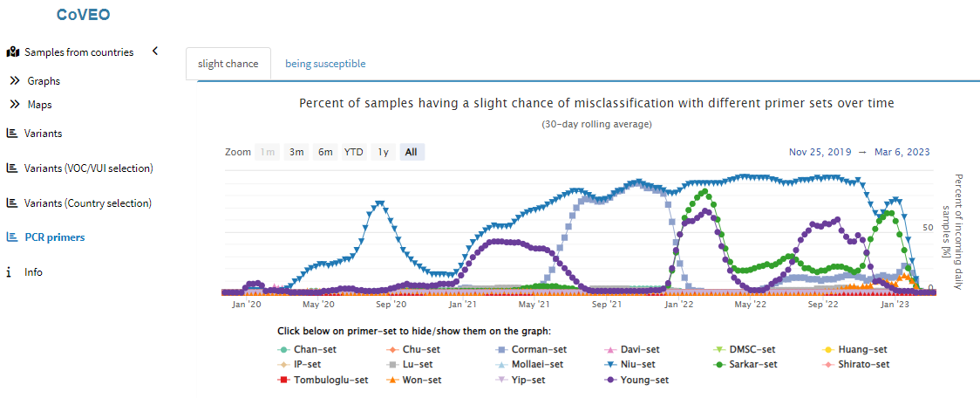Click the chart icon beside Variants (VOC/VUI selection)

pos(12,168)
